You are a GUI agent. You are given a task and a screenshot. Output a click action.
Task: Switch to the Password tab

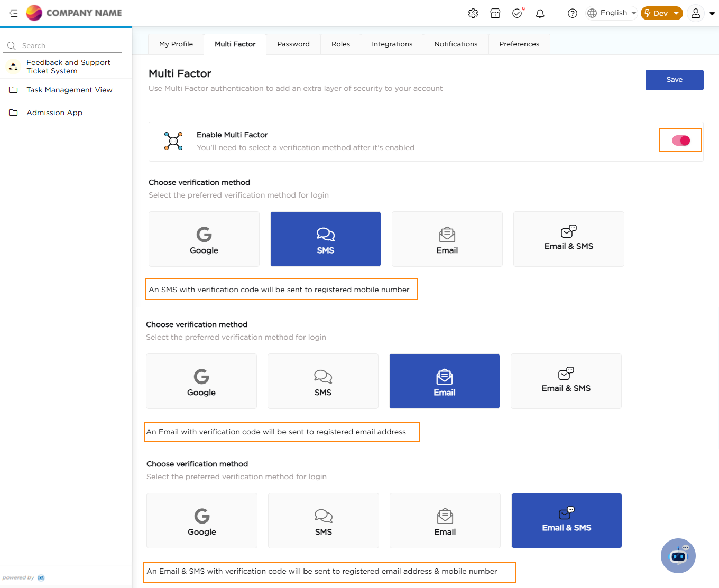tap(293, 44)
